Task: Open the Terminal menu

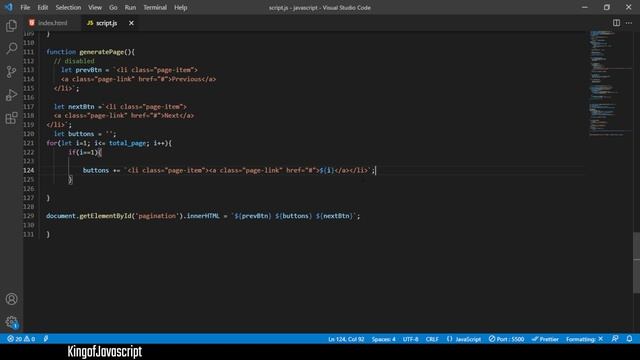Action: [155, 7]
